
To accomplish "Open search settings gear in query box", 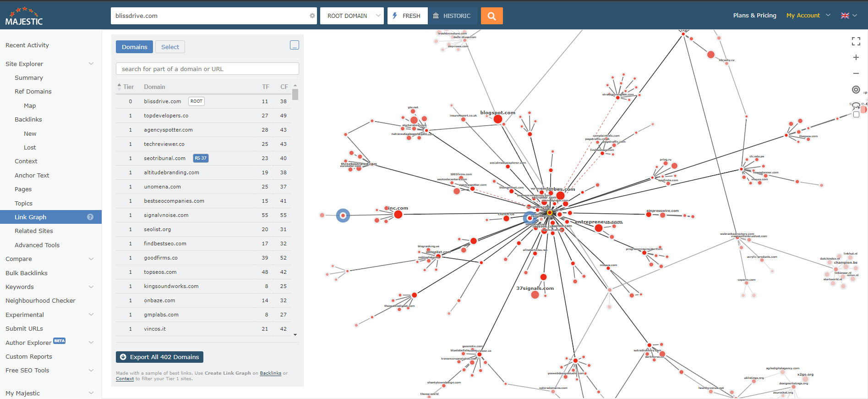I will click(x=312, y=16).
